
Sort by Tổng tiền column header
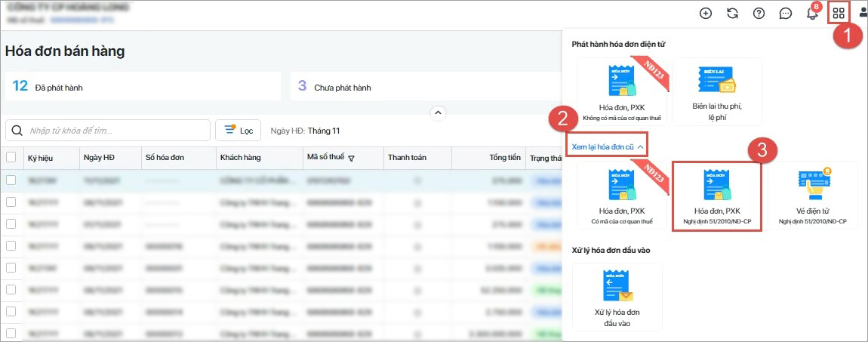[x=505, y=158]
